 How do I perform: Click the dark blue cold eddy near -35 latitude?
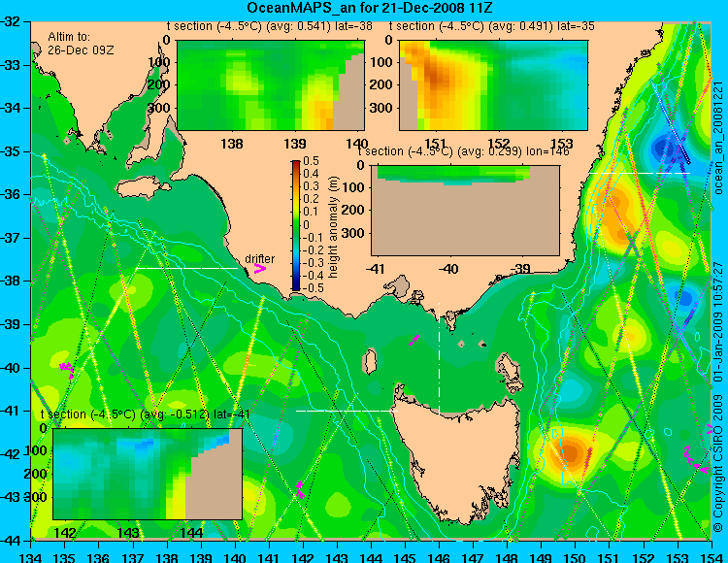coord(664,149)
